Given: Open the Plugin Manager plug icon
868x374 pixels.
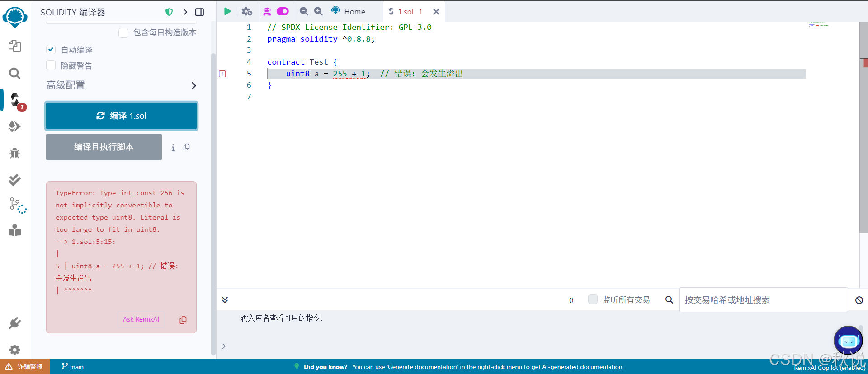Looking at the screenshot, I should coord(15,323).
